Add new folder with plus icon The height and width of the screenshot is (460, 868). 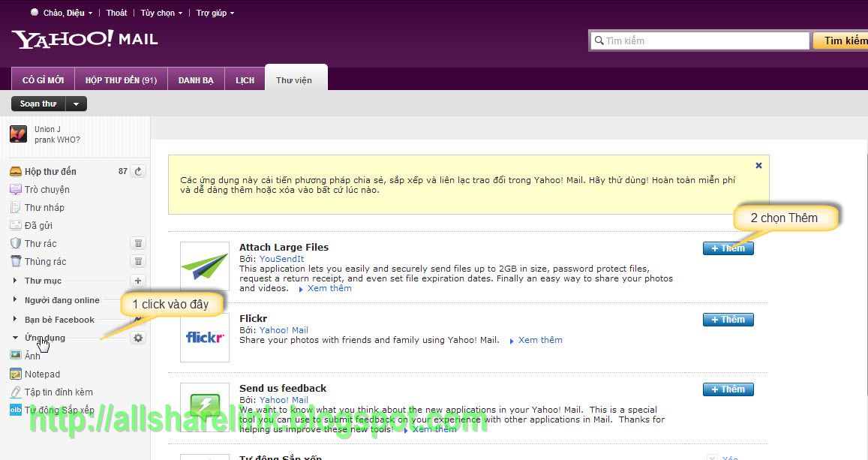[x=138, y=281]
